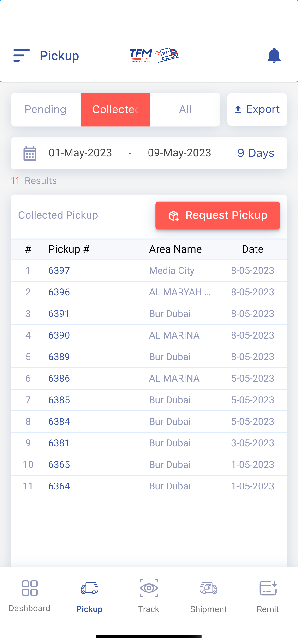The width and height of the screenshot is (298, 644).
Task: Select the Collected tab
Action: [x=115, y=109]
